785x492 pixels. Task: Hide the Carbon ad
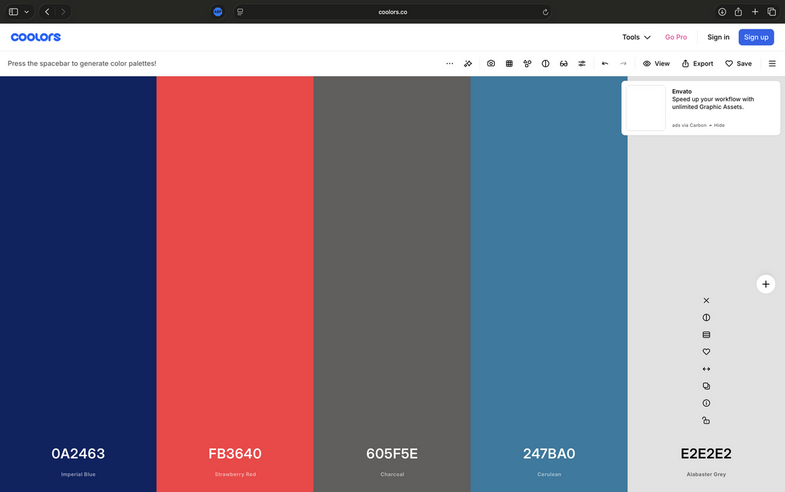coord(719,125)
